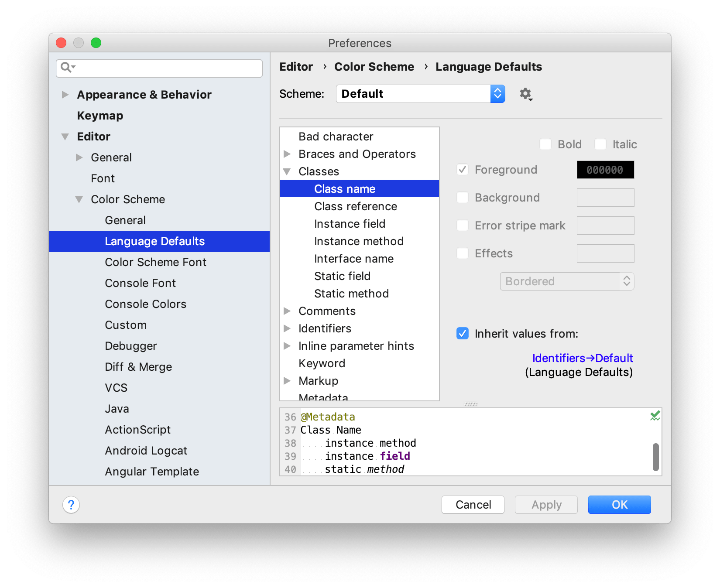Uncheck the Inherit values from checkbox

point(463,334)
